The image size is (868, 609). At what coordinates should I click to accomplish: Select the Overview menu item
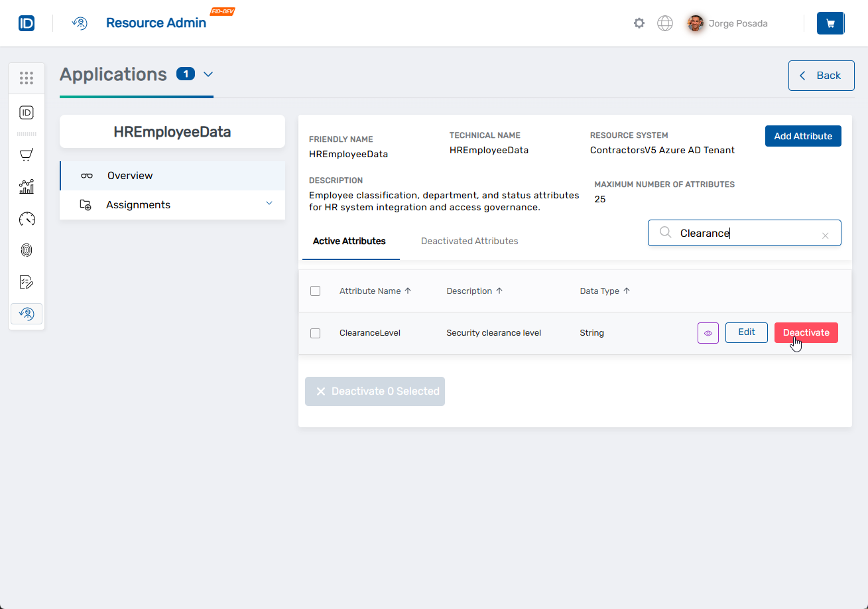click(130, 176)
